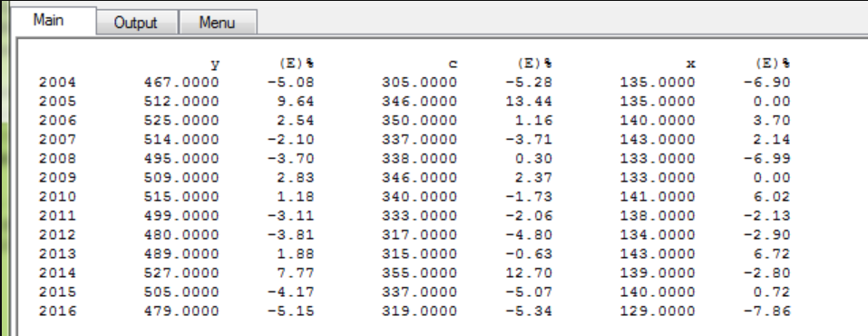Click the 2014 row label
This screenshot has width=868, height=336.
click(x=57, y=272)
